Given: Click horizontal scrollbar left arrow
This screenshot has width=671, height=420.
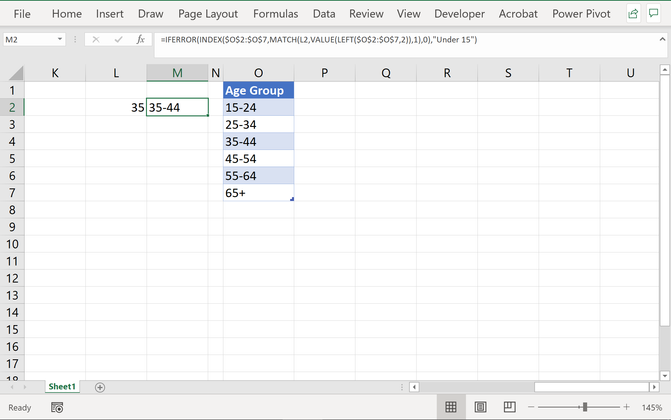Looking at the screenshot, I should click(x=414, y=387).
